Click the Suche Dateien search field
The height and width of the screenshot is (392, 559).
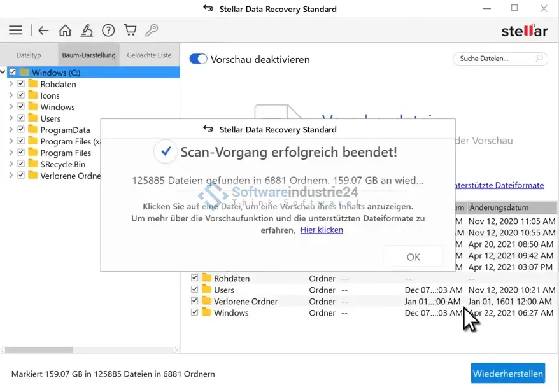pyautogui.click(x=493, y=59)
